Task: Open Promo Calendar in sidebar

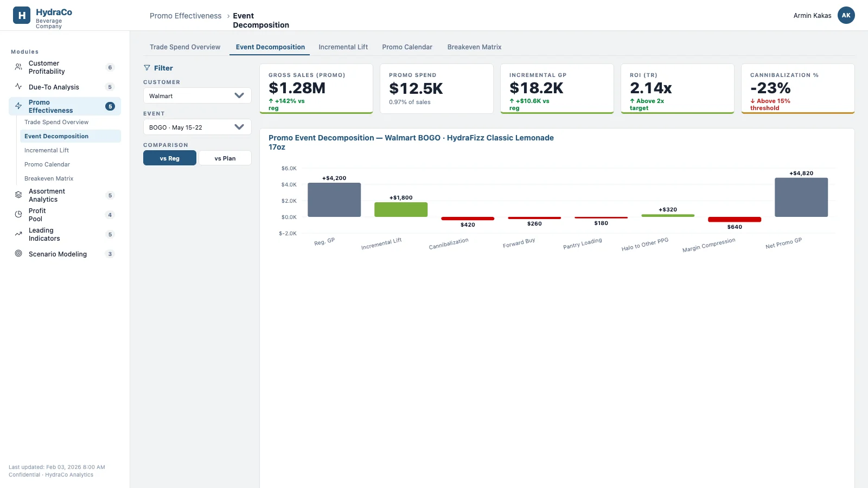Action: [71, 164]
